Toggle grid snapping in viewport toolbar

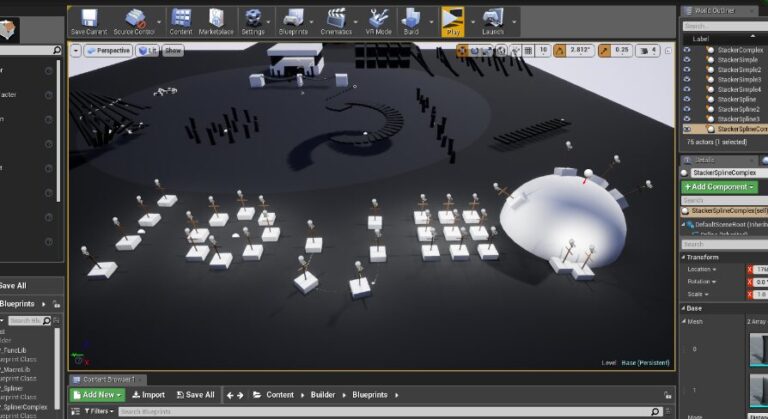[x=528, y=50]
